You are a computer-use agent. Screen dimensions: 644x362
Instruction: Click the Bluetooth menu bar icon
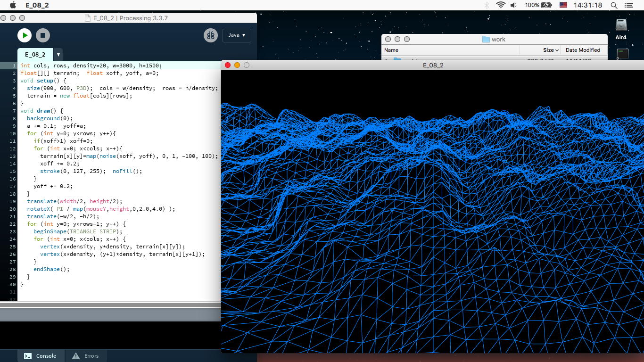487,5
